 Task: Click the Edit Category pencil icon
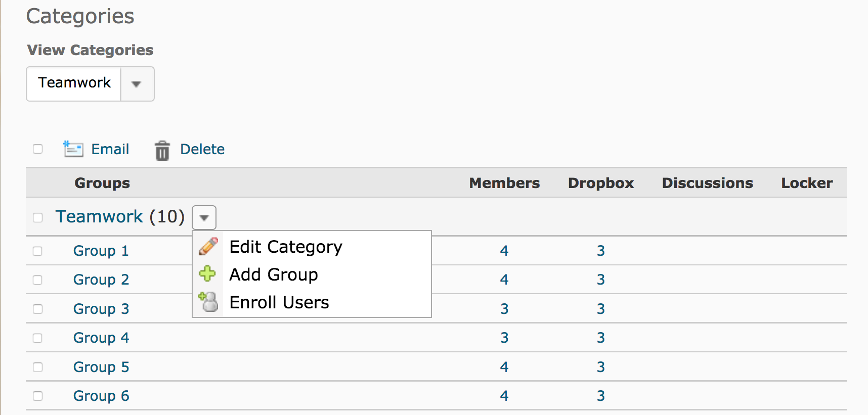208,246
